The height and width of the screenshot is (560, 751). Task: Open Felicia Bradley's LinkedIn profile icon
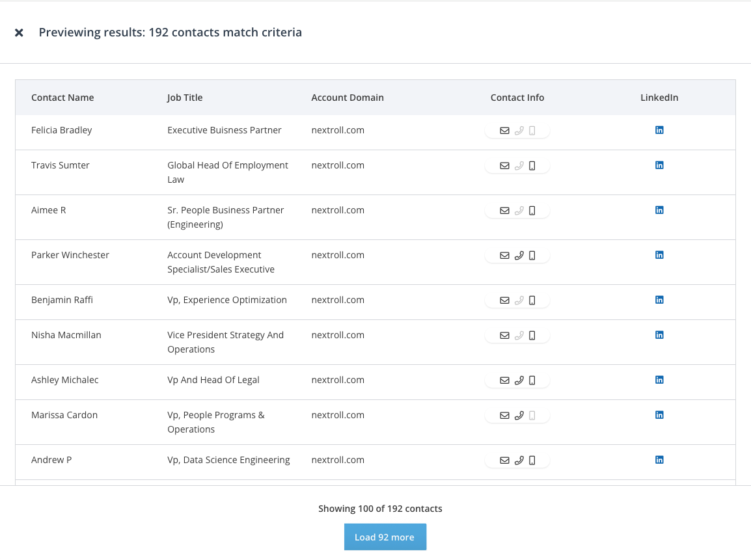coord(659,130)
